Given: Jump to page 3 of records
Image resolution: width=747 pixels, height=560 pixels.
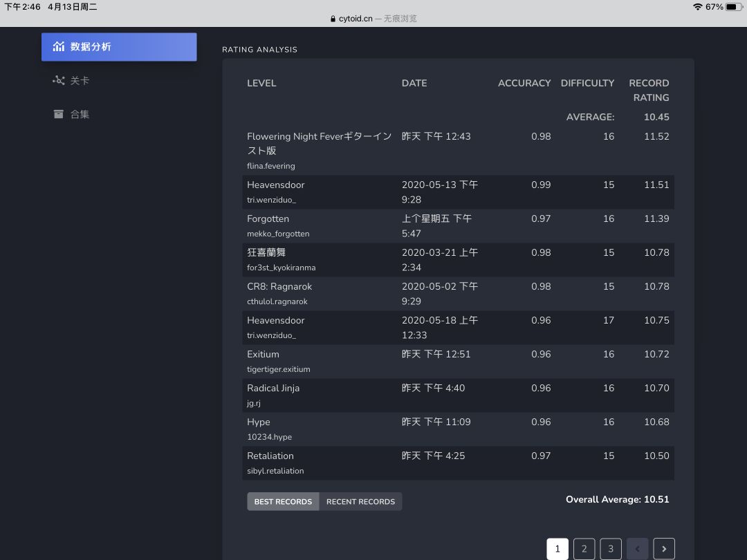Looking at the screenshot, I should pos(611,548).
